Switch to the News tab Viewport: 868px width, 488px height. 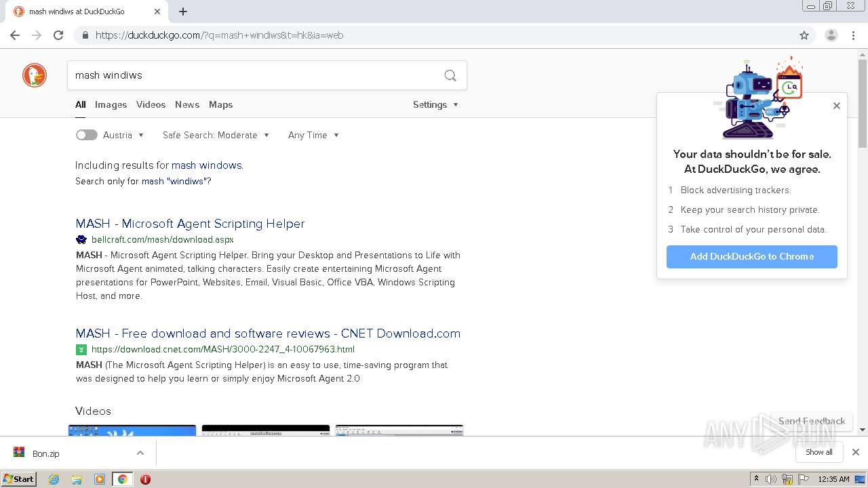point(187,104)
